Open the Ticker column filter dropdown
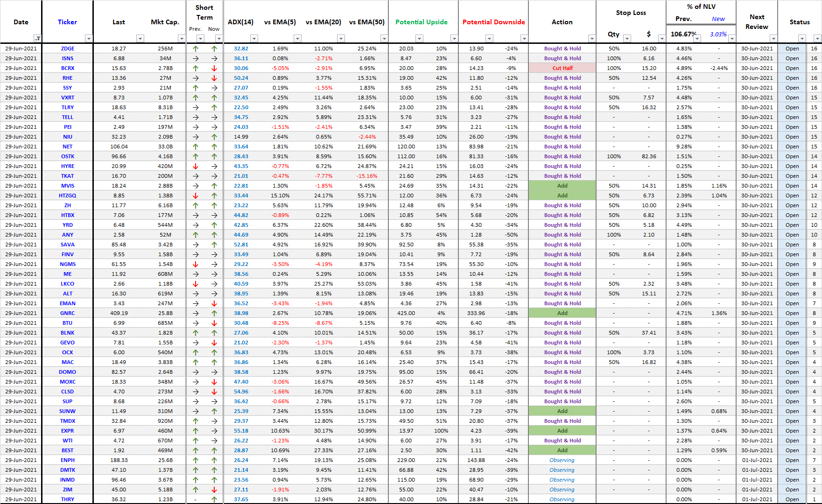Viewport: 822px width, 504px height. point(89,38)
